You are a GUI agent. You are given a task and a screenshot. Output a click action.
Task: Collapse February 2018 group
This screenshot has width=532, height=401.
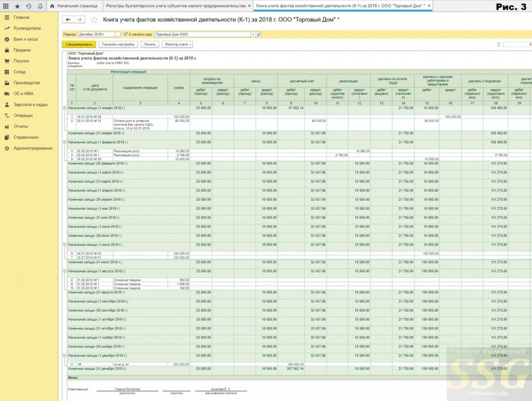tap(64, 143)
